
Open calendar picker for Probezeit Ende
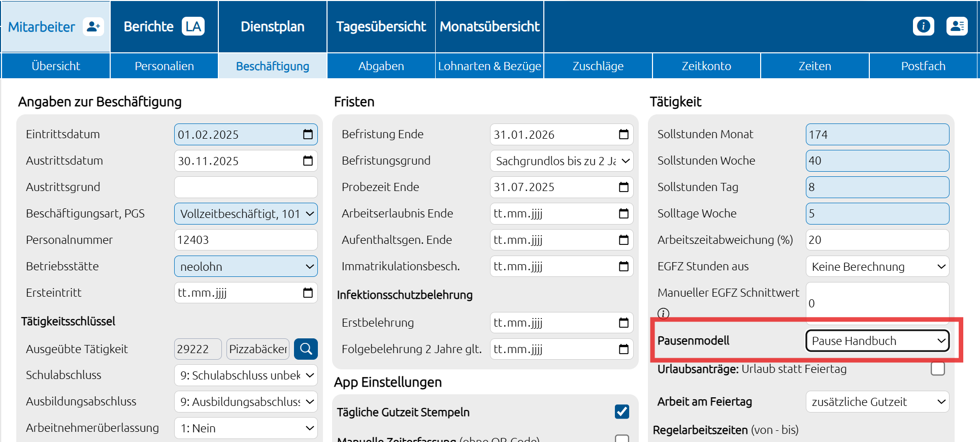624,187
